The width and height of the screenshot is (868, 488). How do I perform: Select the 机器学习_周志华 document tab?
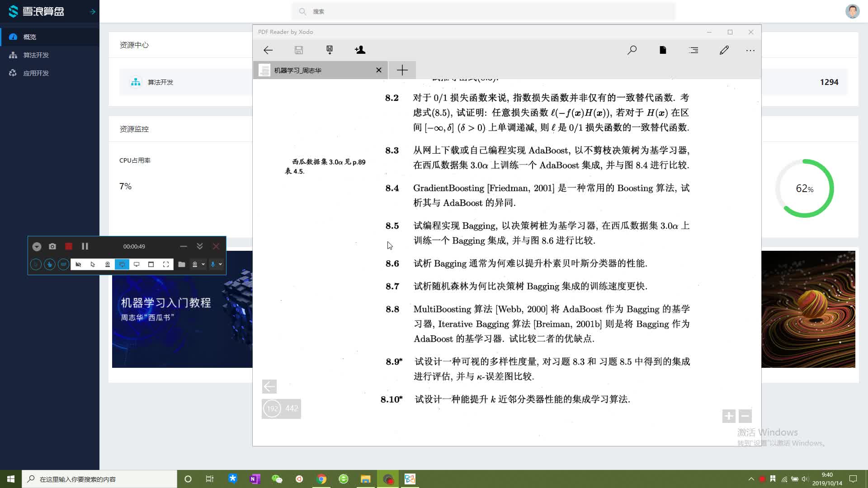click(x=316, y=70)
